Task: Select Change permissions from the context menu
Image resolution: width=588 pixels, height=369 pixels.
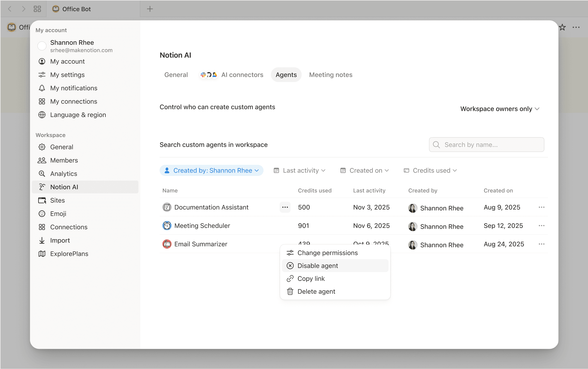Action: click(x=327, y=253)
